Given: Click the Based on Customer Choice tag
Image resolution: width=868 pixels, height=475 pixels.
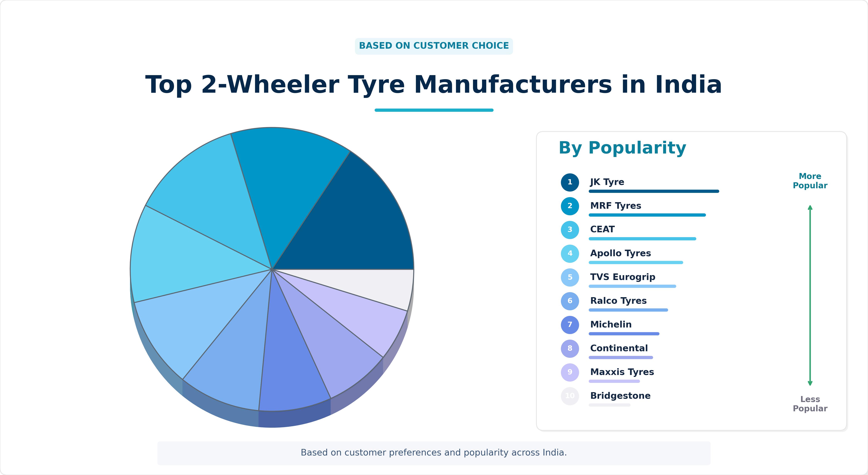Looking at the screenshot, I should [x=434, y=46].
